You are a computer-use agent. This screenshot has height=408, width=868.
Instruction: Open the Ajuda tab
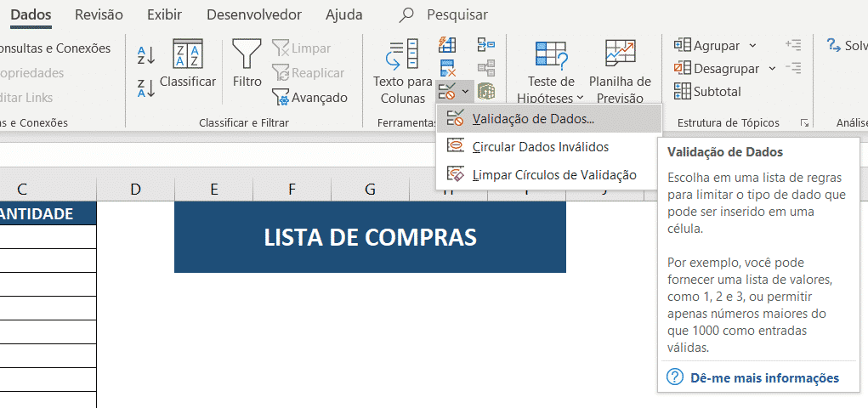[343, 14]
